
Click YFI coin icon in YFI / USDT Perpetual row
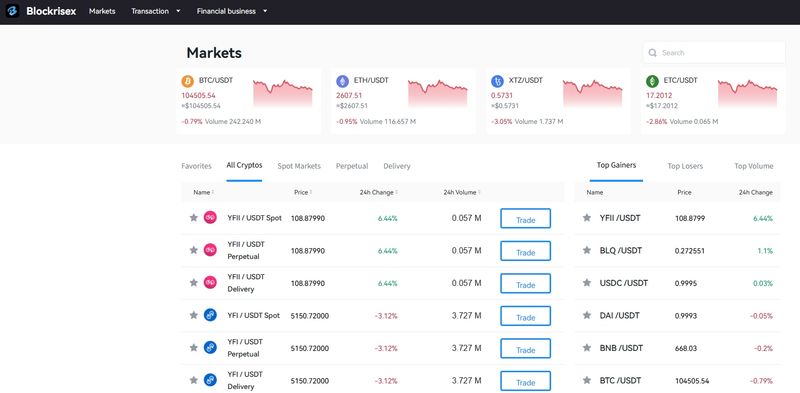tap(210, 348)
